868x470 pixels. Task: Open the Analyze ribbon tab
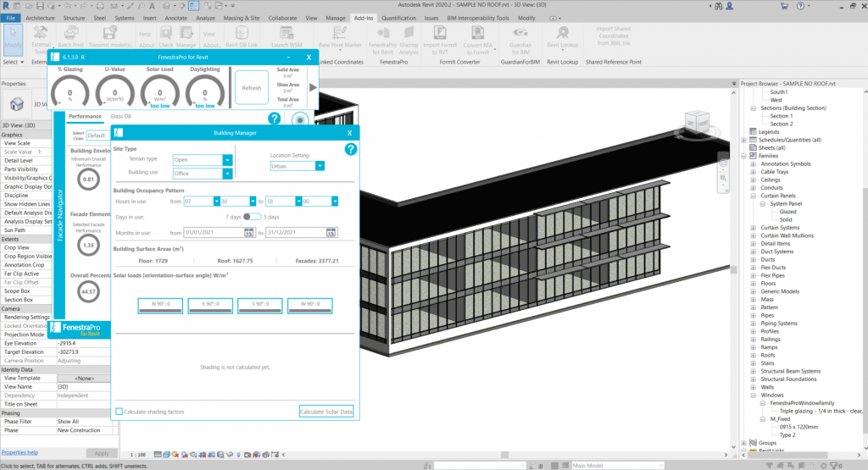(205, 18)
